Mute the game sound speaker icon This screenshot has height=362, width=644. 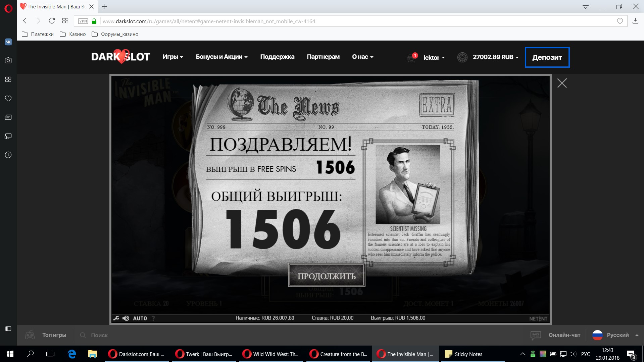coord(126,318)
